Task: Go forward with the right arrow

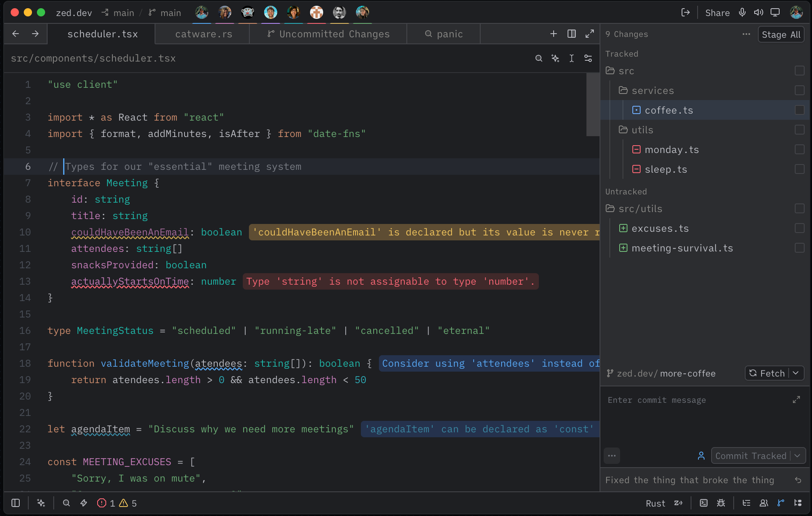Action: click(x=35, y=34)
